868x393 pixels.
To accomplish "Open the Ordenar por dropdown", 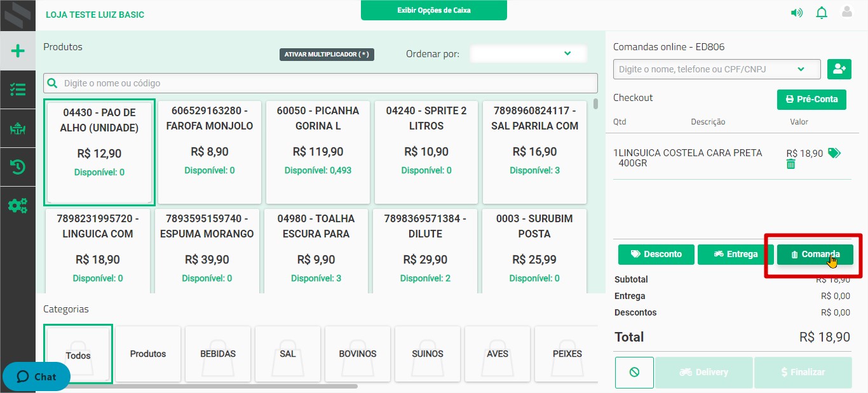I will pyautogui.click(x=528, y=54).
